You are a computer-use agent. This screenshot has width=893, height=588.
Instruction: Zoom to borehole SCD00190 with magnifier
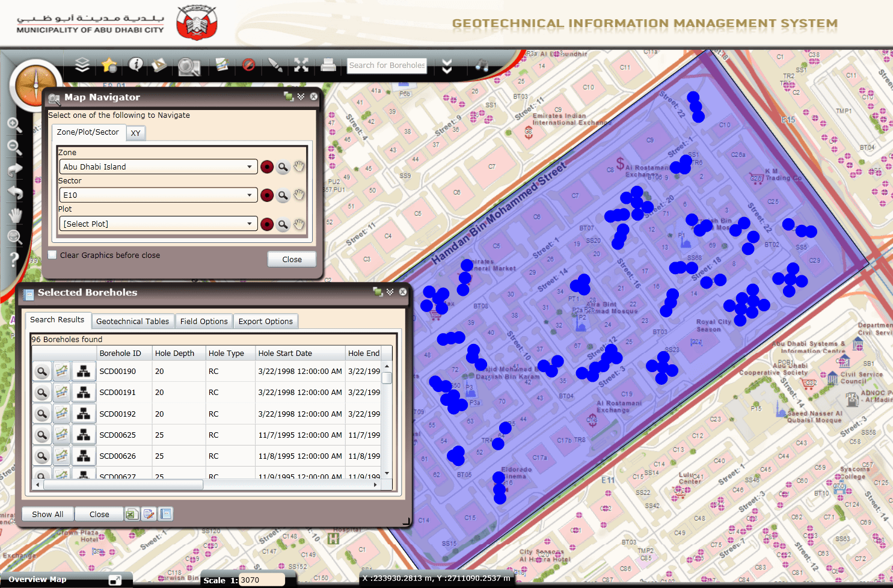click(x=42, y=372)
